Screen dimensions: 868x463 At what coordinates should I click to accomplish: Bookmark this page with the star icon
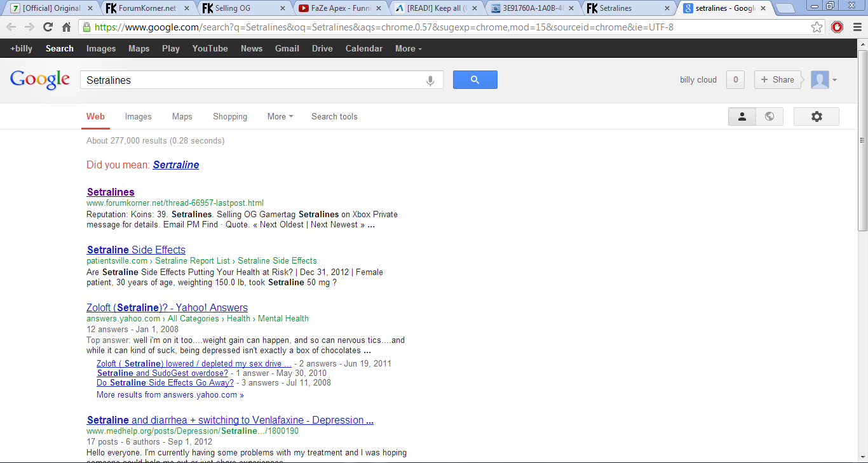point(817,27)
